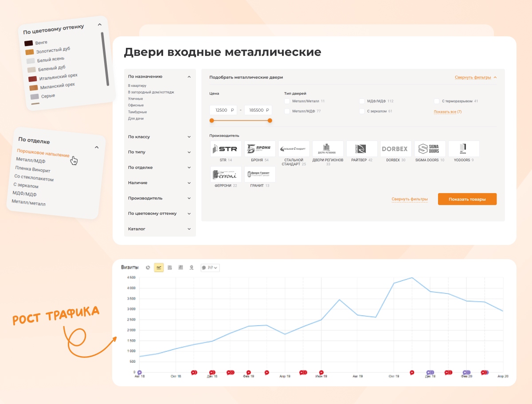
Task: Open the map view icon in chart toolbar
Action: pyautogui.click(x=192, y=268)
